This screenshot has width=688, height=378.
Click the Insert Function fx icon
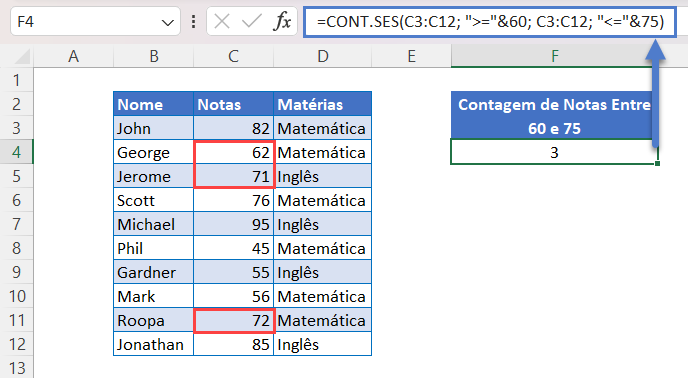(x=282, y=21)
